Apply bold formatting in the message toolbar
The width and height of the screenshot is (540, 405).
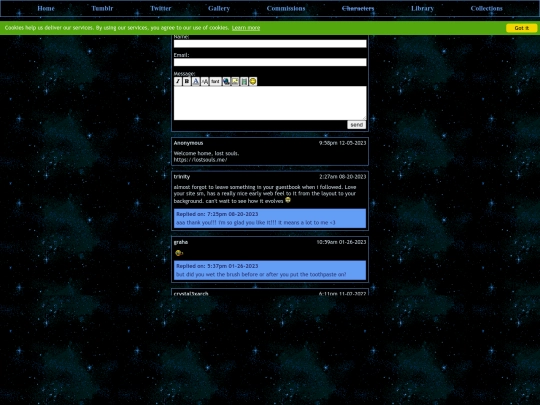pyautogui.click(x=187, y=81)
